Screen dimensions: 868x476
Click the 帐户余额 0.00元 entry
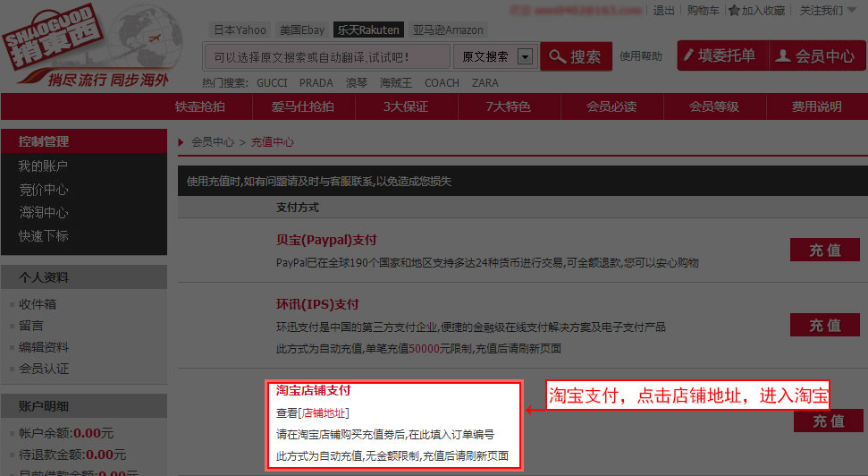[66, 433]
